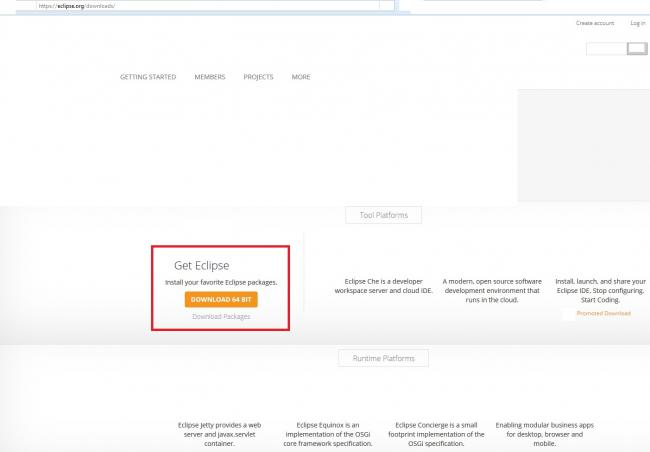Click 'Install your favorite Eclipse packages' text

point(221,282)
